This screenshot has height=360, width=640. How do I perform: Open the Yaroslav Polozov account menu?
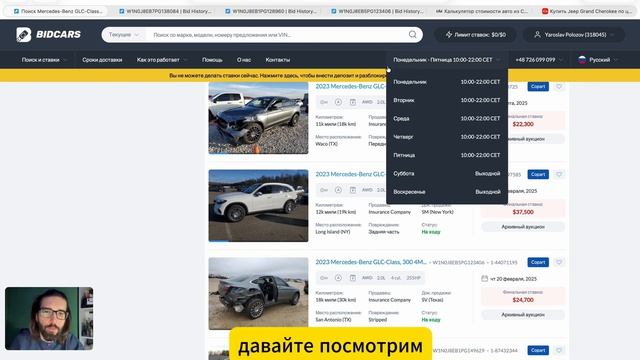click(574, 35)
